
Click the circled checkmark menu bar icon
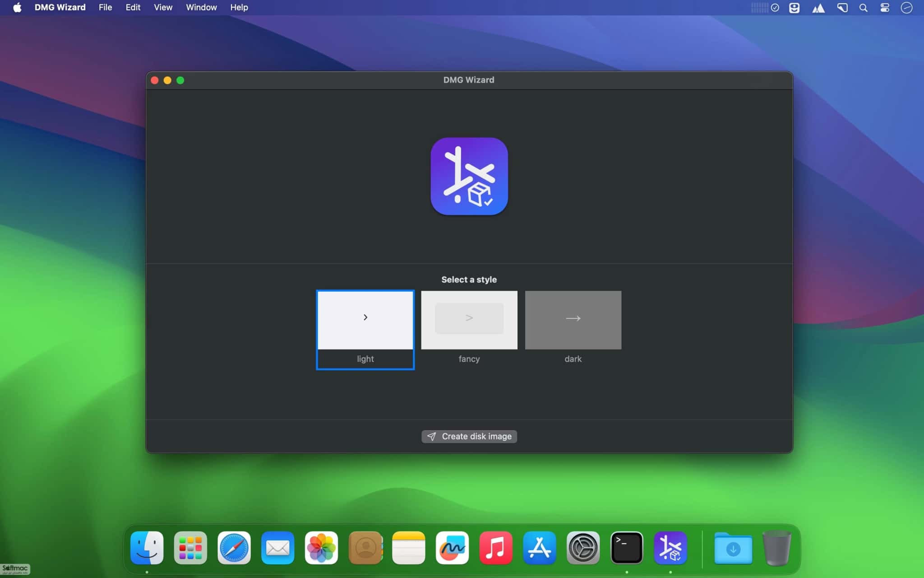(x=775, y=8)
